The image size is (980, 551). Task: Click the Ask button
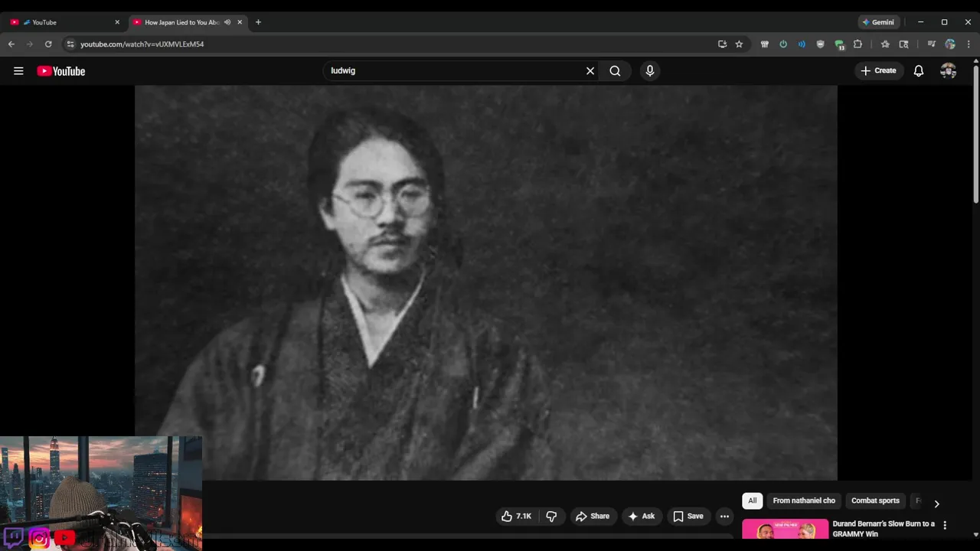click(642, 517)
